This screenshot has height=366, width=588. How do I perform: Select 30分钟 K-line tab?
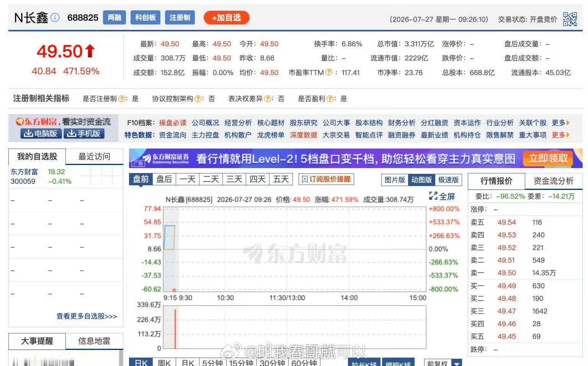tap(272, 363)
